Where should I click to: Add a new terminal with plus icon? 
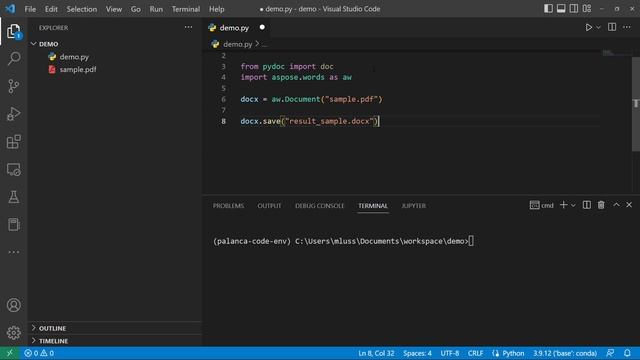pos(563,205)
